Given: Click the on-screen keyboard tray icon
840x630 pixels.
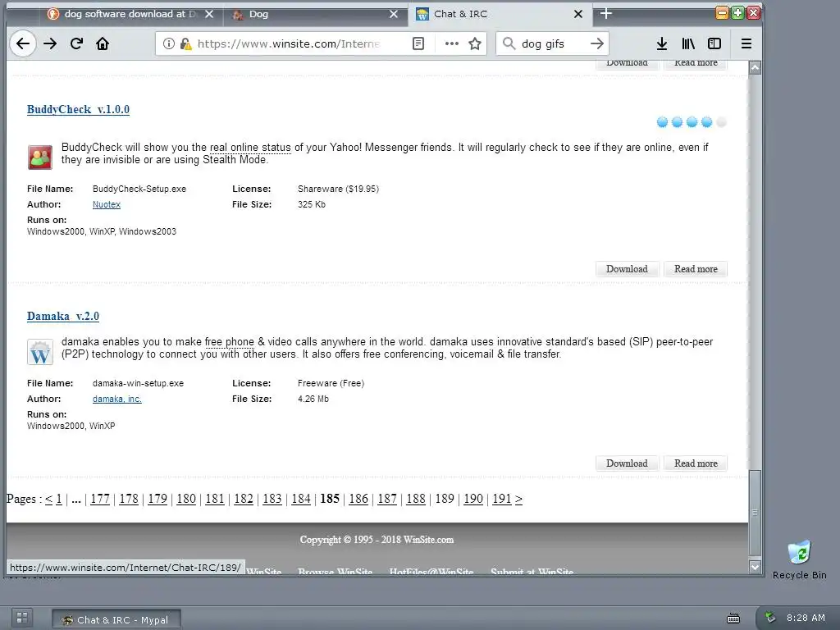Looking at the screenshot, I should coord(733,619).
